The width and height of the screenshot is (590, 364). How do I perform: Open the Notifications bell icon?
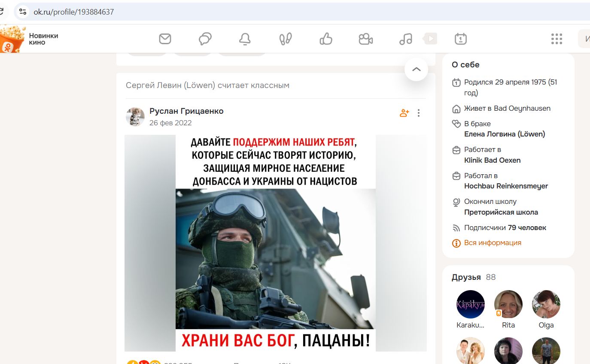pyautogui.click(x=245, y=39)
